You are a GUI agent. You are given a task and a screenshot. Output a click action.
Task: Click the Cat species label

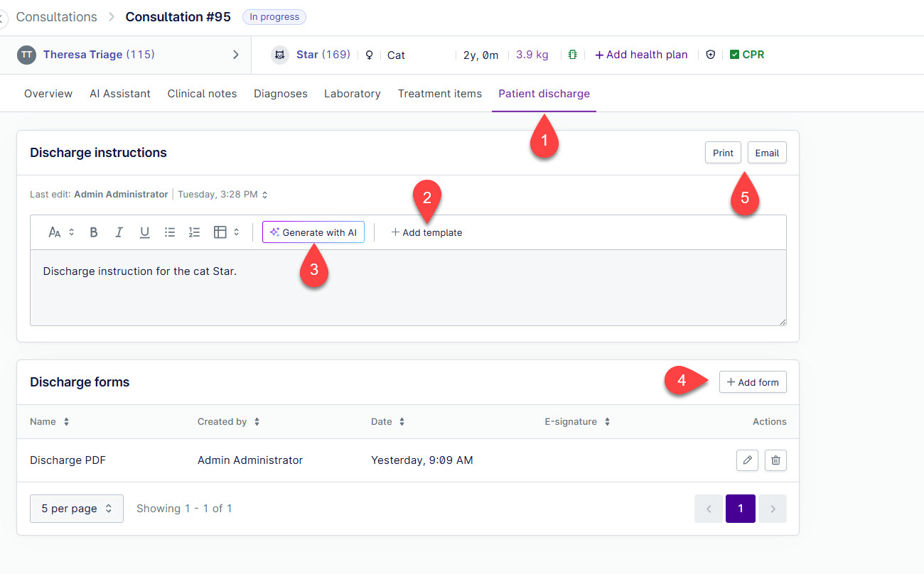pyautogui.click(x=396, y=55)
